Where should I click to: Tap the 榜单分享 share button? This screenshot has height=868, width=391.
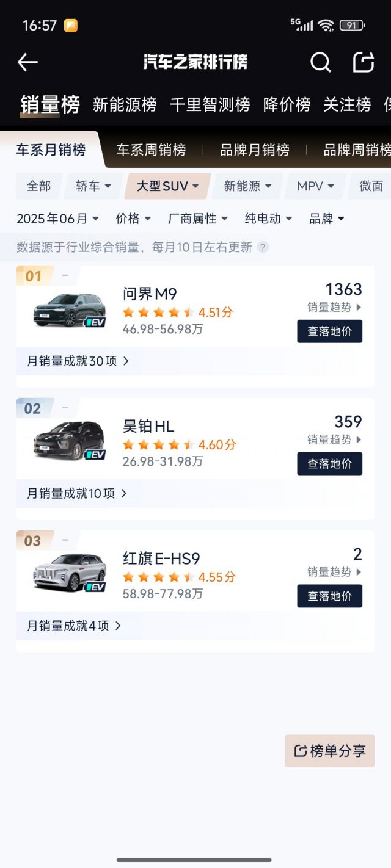click(x=330, y=751)
